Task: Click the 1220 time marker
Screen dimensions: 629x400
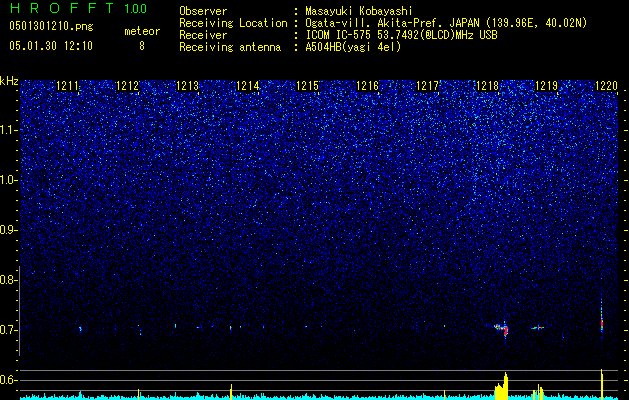Action: coord(607,85)
